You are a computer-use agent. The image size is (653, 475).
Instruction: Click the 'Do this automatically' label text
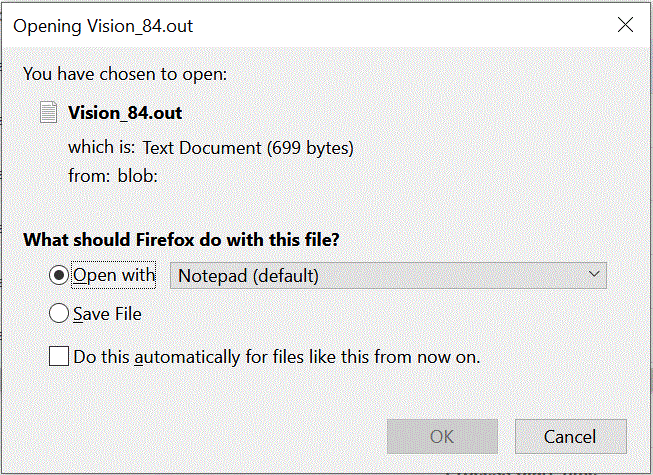click(276, 355)
